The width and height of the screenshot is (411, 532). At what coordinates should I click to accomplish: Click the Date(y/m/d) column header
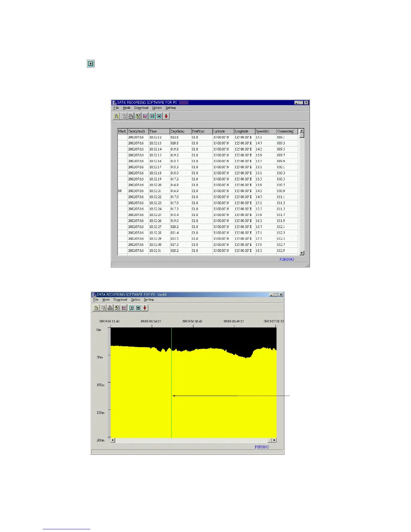[x=138, y=131]
